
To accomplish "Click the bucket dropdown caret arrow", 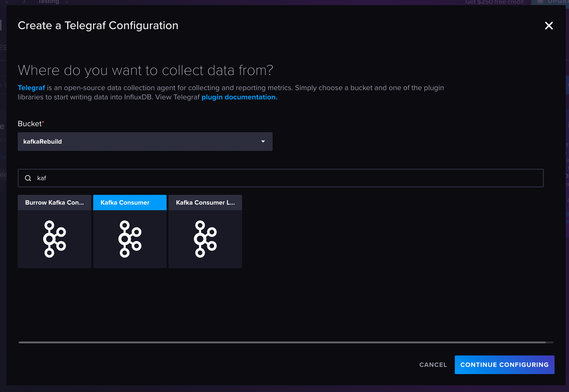I will pyautogui.click(x=263, y=142).
